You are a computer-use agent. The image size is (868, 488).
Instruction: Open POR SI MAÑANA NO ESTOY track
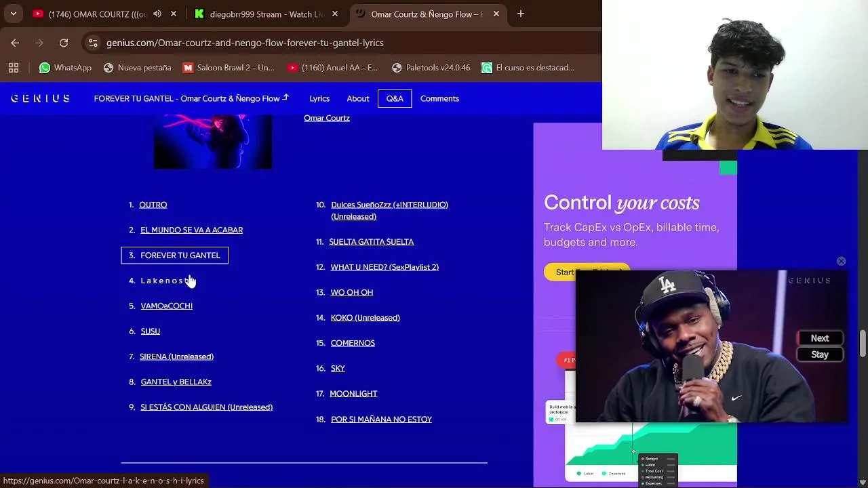(381, 420)
